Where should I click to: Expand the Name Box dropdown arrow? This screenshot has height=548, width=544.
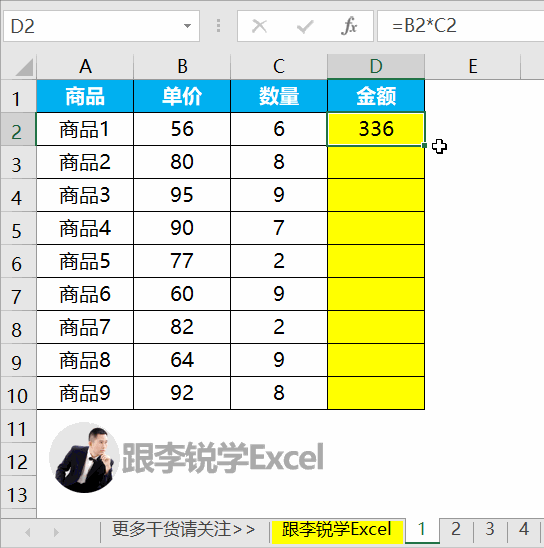click(187, 26)
